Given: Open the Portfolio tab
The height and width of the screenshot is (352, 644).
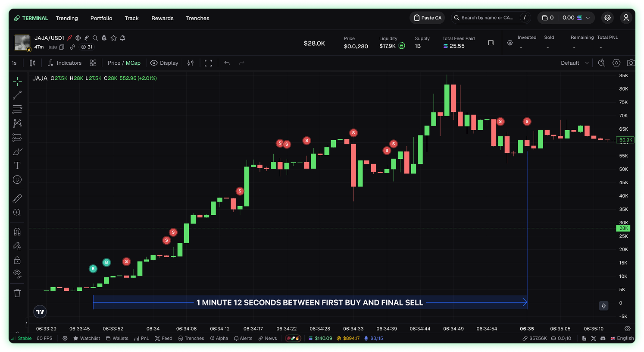Looking at the screenshot, I should (x=101, y=18).
